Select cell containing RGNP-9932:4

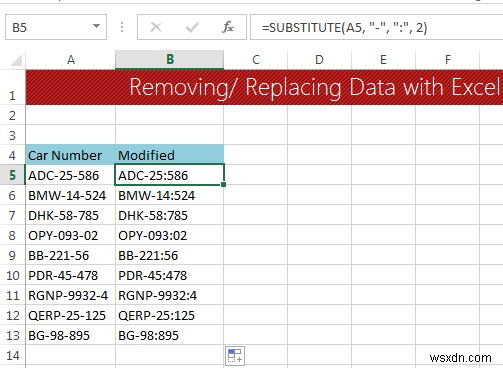point(170,295)
